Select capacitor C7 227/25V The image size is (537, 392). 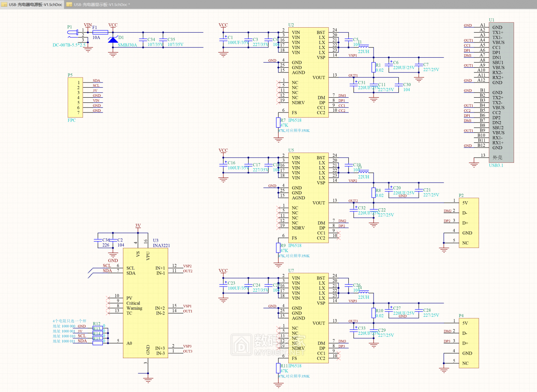click(x=419, y=65)
